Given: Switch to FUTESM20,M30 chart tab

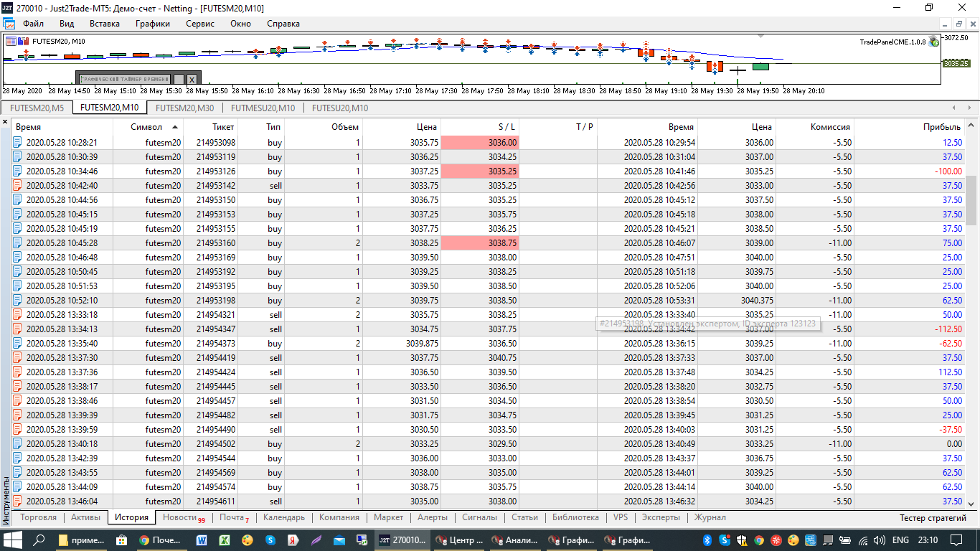Looking at the screenshot, I should tap(184, 108).
